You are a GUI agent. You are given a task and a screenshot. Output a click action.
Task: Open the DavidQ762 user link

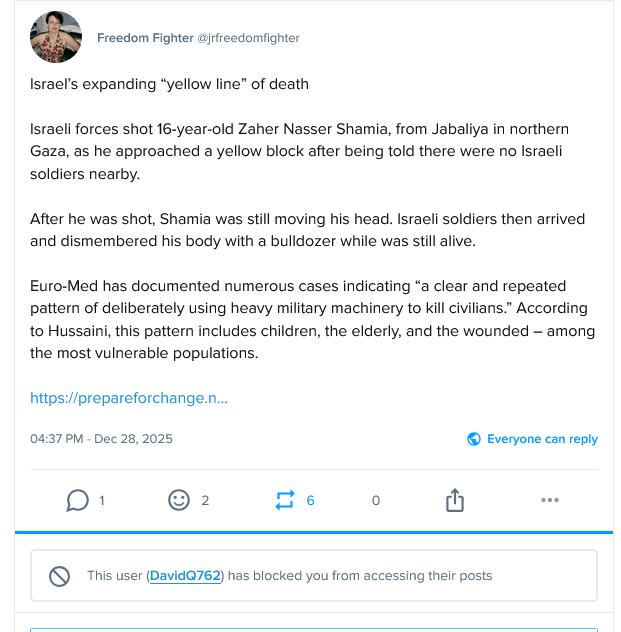(x=185, y=576)
